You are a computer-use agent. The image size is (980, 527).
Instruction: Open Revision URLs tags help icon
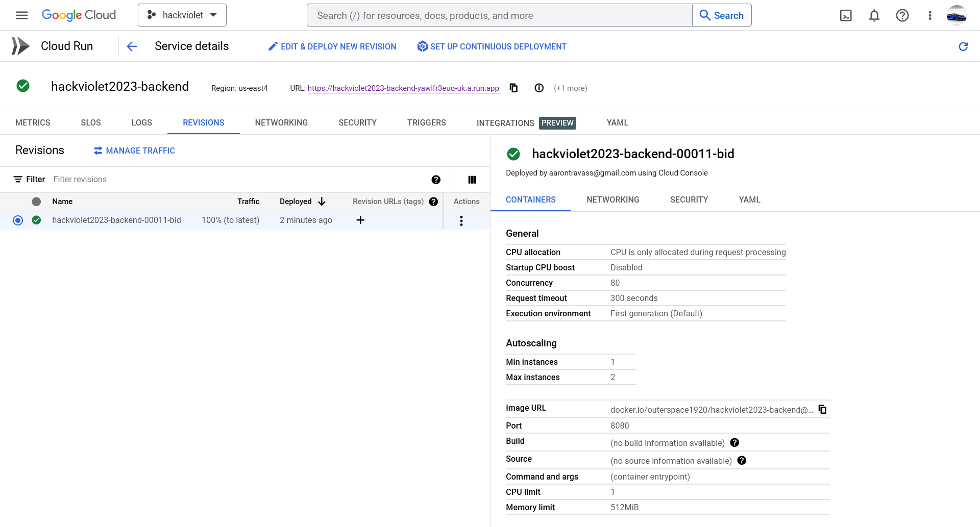[434, 202]
